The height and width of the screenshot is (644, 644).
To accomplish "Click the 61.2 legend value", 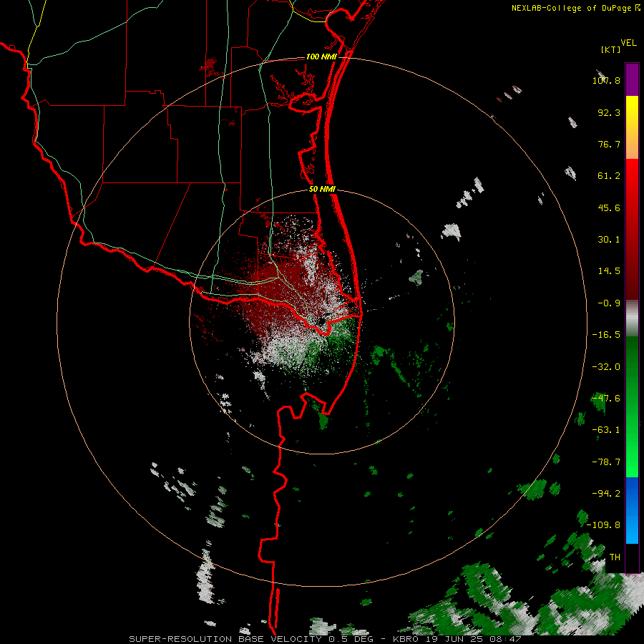I will (609, 176).
